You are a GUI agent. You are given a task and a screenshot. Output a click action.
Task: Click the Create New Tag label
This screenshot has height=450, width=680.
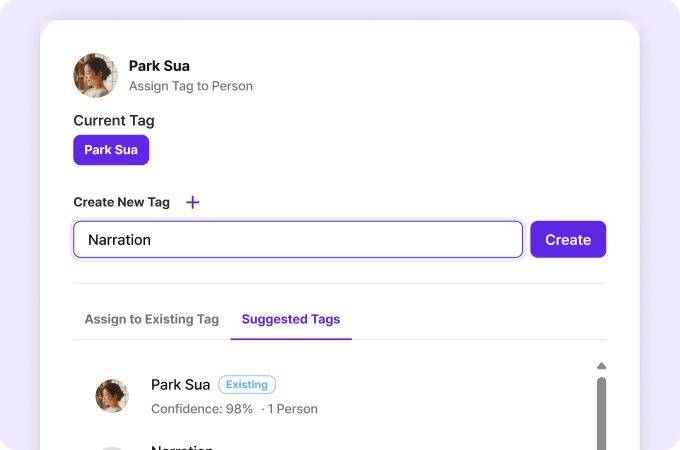click(122, 202)
